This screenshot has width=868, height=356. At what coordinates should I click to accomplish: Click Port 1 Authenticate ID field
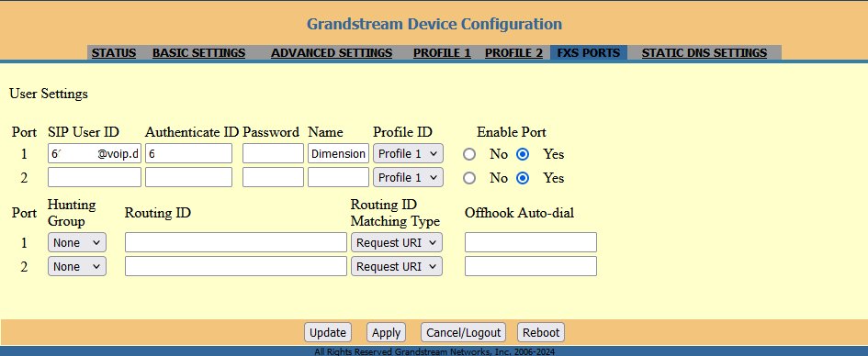coord(189,153)
